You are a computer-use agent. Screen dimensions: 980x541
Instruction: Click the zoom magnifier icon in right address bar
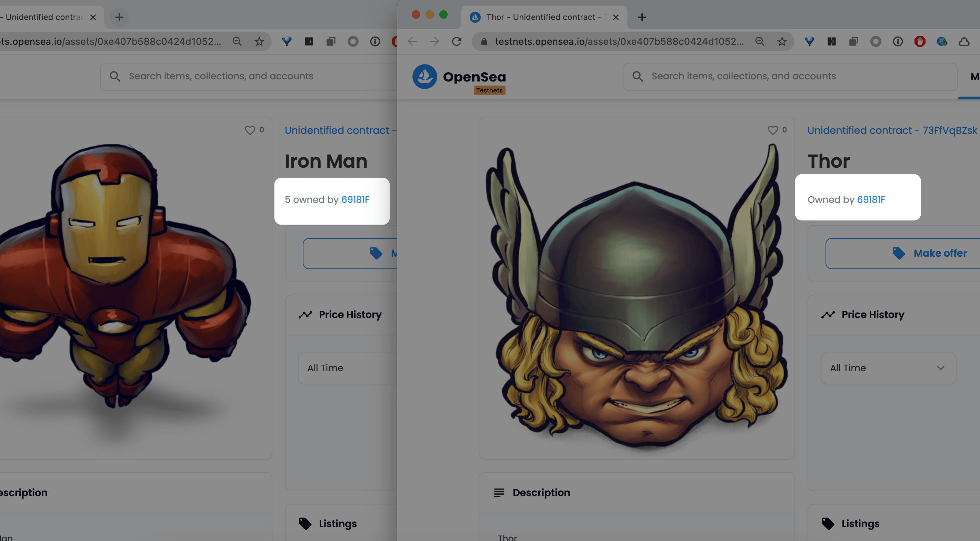click(760, 41)
